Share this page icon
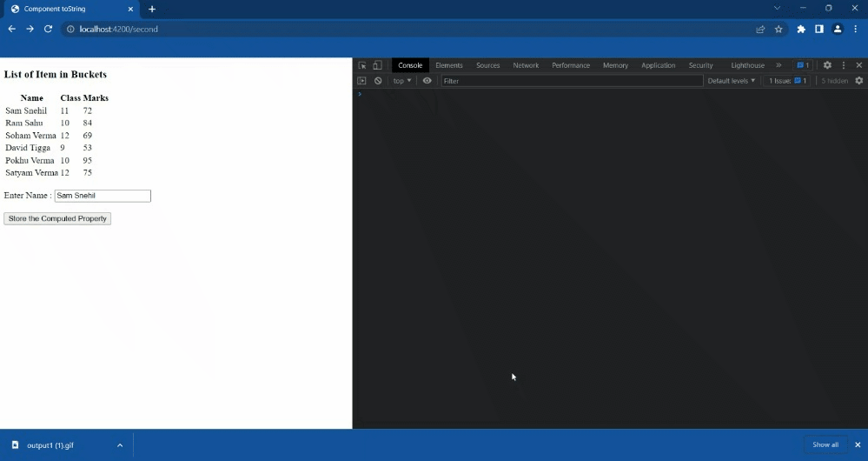 (x=760, y=30)
